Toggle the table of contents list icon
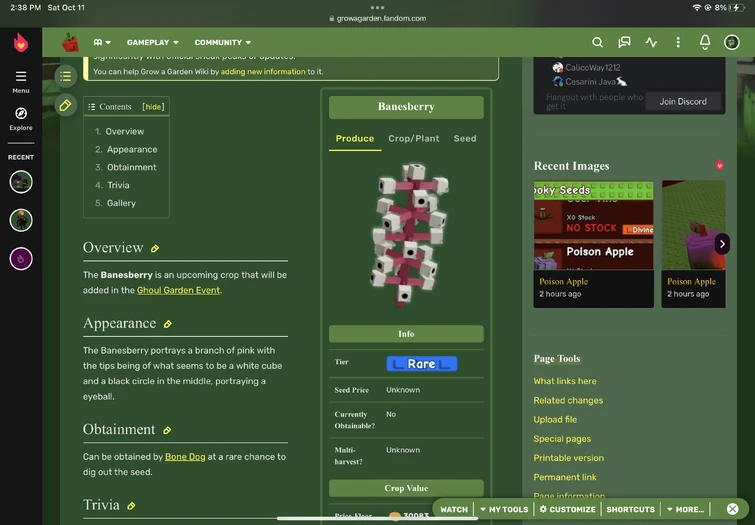This screenshot has height=525, width=755. [x=65, y=76]
